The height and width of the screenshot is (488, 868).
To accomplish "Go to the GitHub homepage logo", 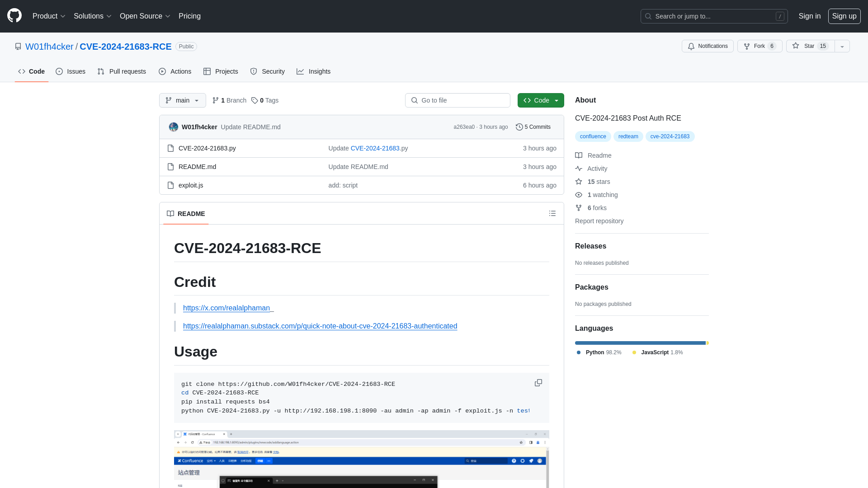I will pos(14,16).
